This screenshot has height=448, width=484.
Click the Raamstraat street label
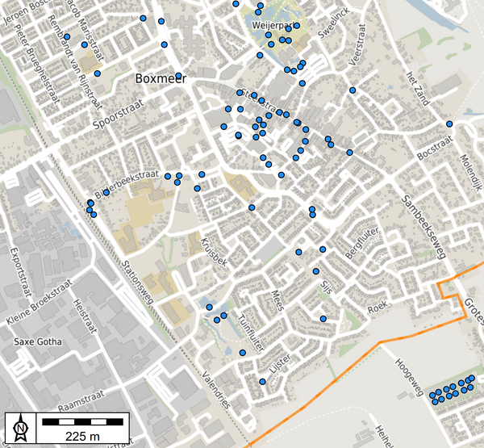[81, 400]
